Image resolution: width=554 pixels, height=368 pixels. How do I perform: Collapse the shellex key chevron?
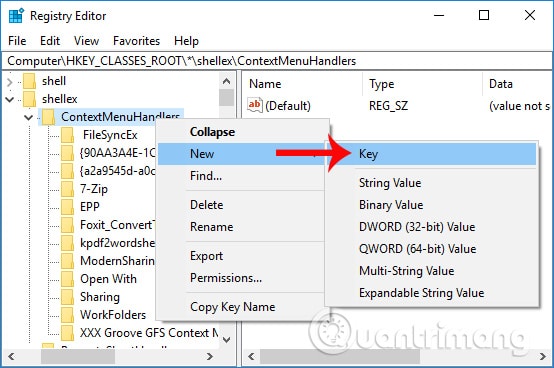(x=10, y=100)
